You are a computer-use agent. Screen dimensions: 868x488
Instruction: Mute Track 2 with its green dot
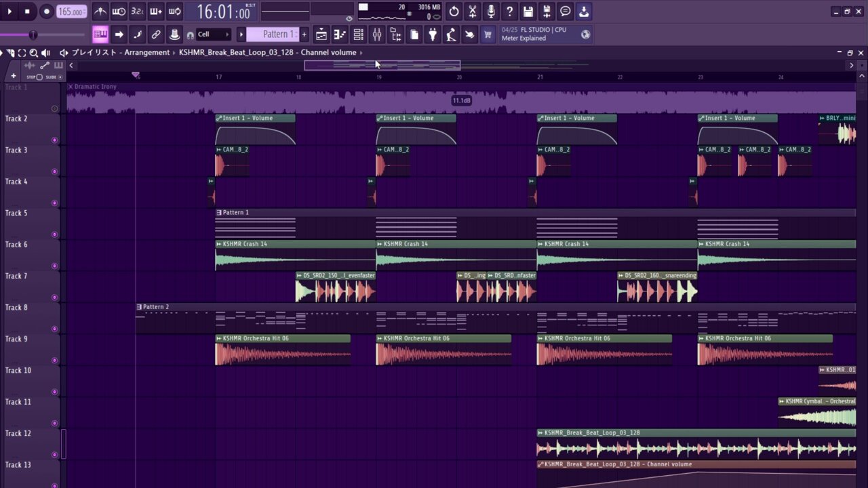55,140
